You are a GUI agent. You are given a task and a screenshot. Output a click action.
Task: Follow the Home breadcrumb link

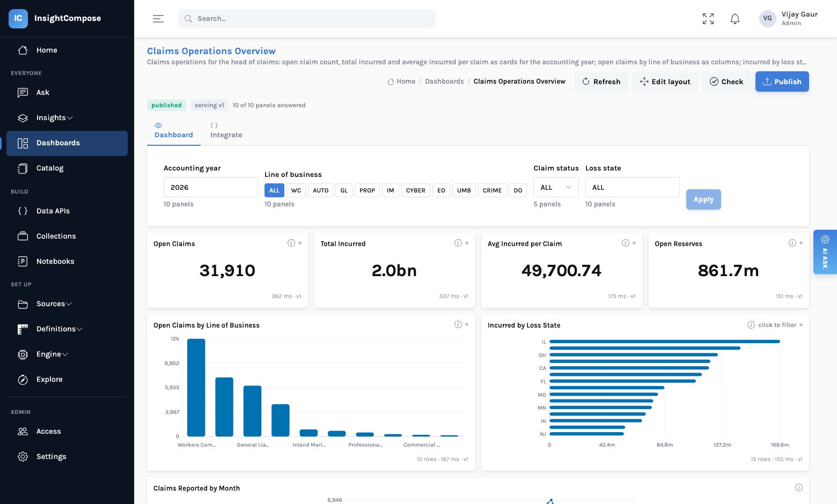(x=401, y=81)
